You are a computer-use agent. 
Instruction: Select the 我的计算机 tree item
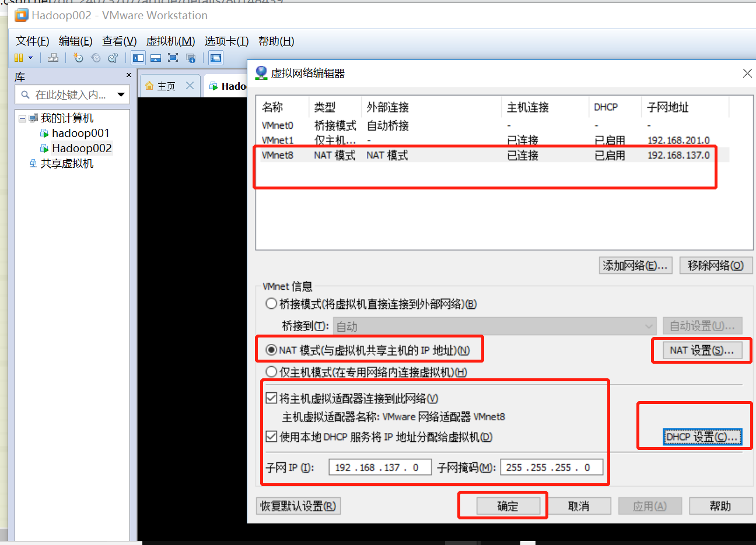(x=67, y=118)
